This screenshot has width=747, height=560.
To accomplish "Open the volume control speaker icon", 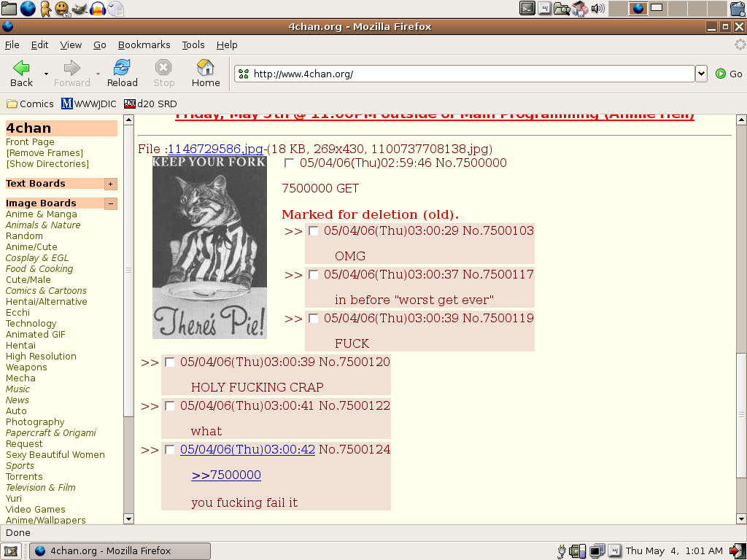I will (597, 8).
